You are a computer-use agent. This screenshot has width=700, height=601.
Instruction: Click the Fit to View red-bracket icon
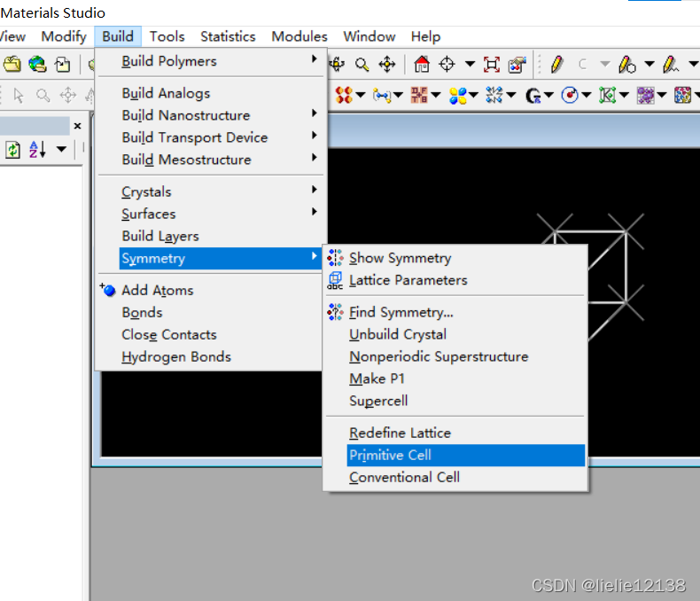492,65
